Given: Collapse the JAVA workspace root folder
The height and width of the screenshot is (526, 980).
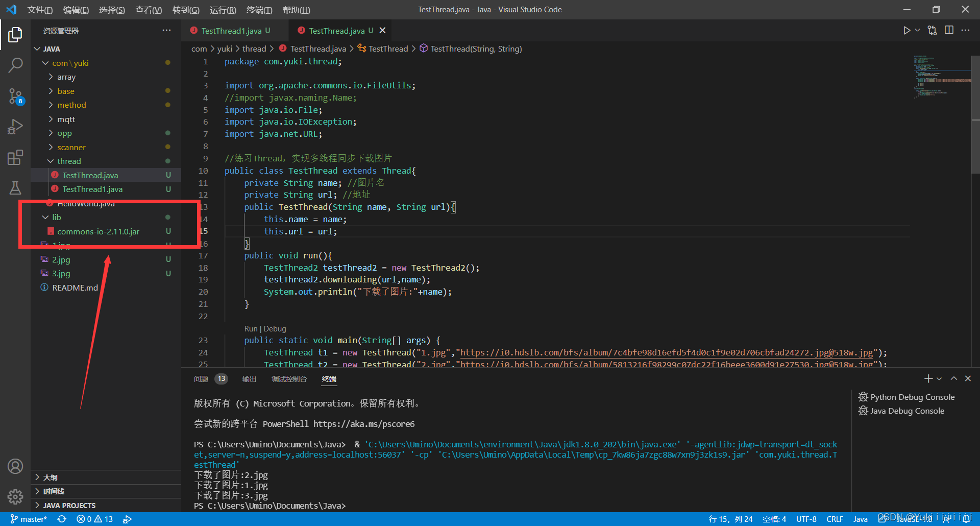Looking at the screenshot, I should click(x=106, y=49).
